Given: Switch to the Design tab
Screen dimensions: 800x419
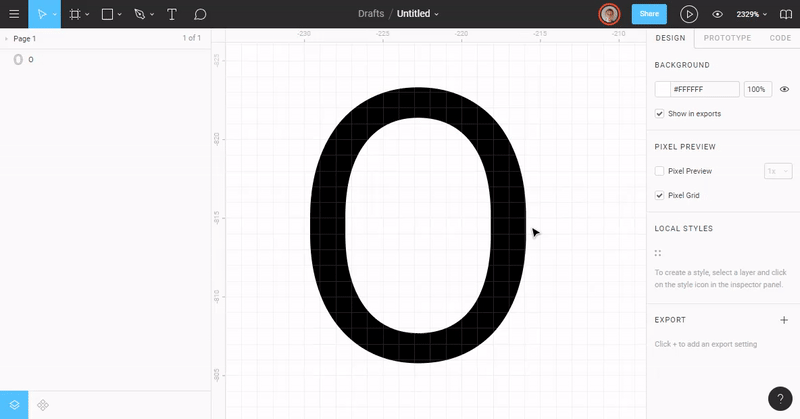Looking at the screenshot, I should 670,38.
